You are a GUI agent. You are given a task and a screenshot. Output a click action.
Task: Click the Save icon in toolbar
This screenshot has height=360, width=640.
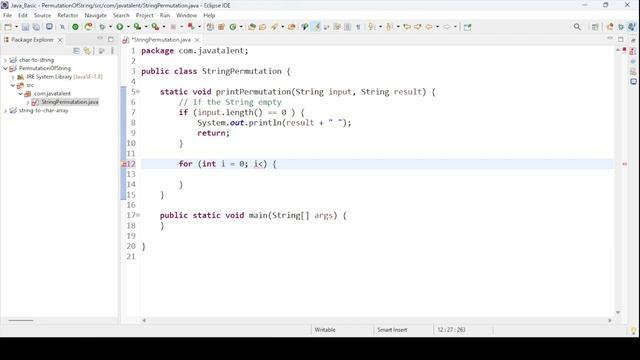[25, 27]
